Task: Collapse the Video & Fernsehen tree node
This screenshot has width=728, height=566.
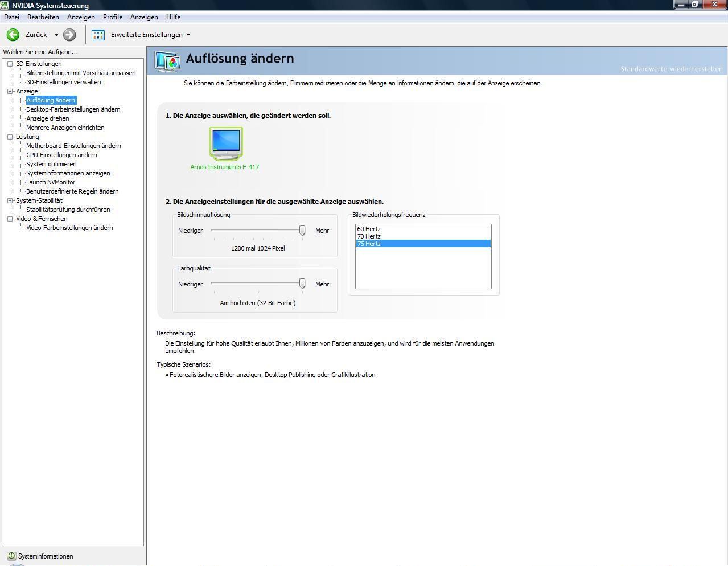Action: [10, 219]
